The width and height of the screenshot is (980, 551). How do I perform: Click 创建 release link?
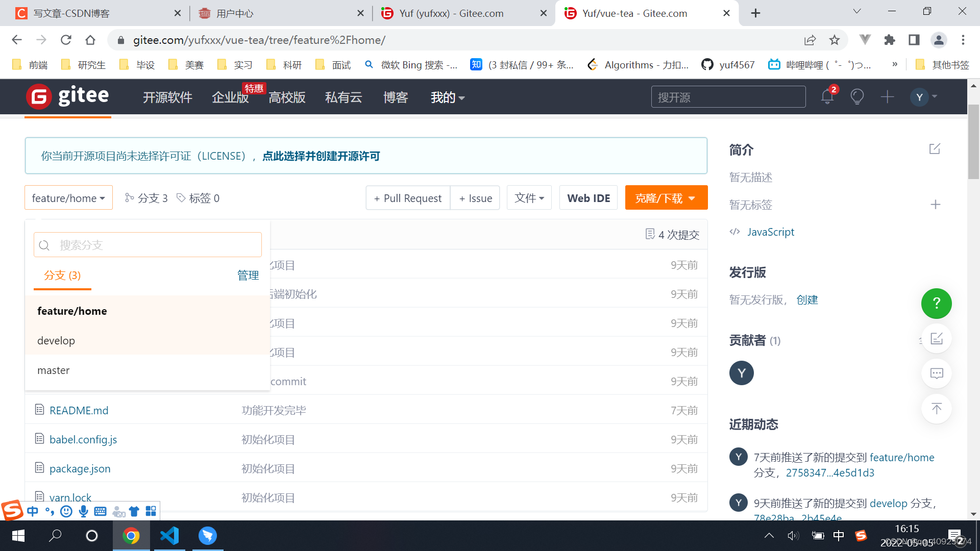point(807,300)
